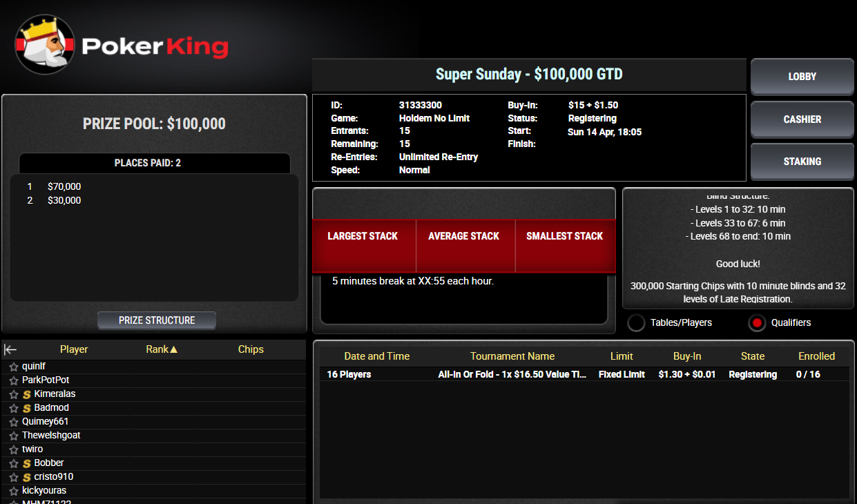Sort list by Chips column header

[x=251, y=349]
